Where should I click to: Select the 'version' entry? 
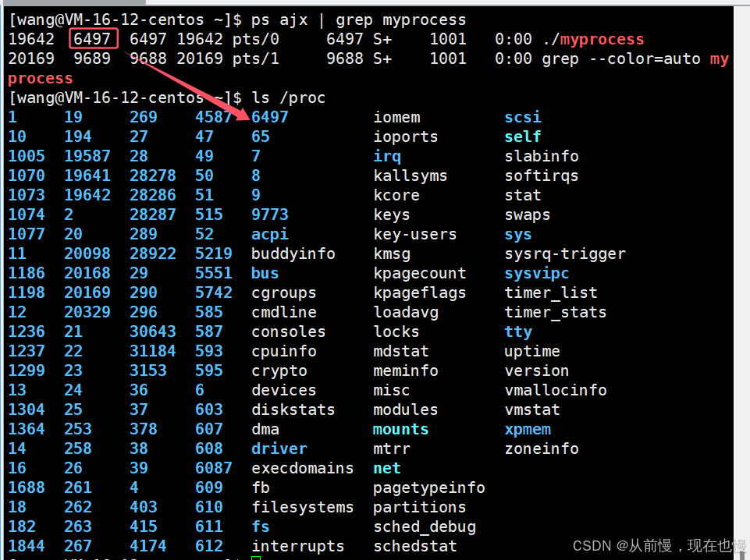537,370
